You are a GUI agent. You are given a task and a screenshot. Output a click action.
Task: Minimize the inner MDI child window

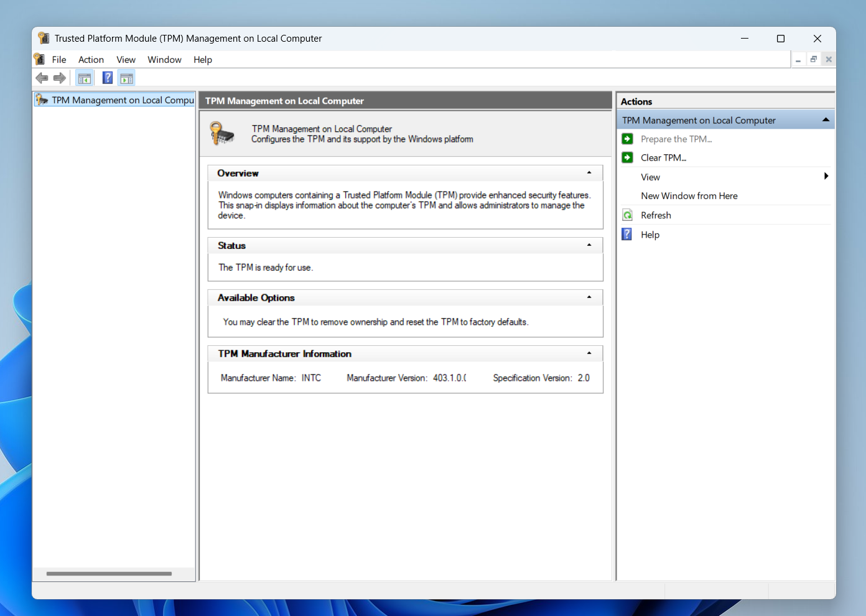point(798,60)
